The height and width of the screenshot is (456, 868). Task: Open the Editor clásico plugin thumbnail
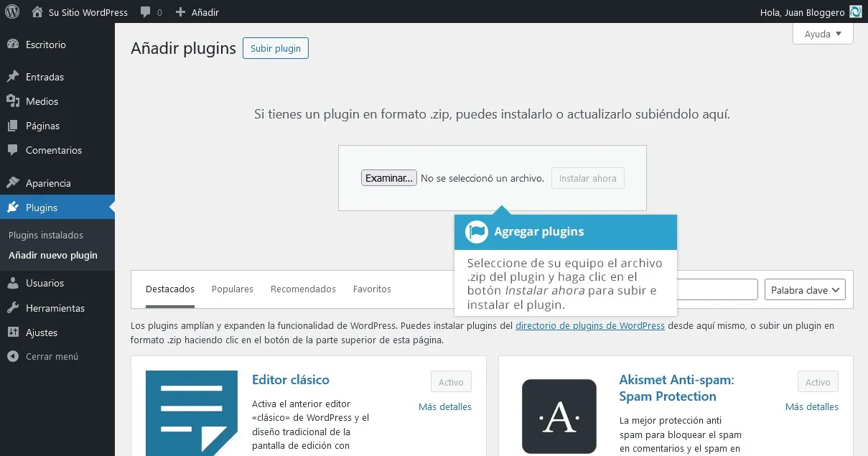(192, 413)
